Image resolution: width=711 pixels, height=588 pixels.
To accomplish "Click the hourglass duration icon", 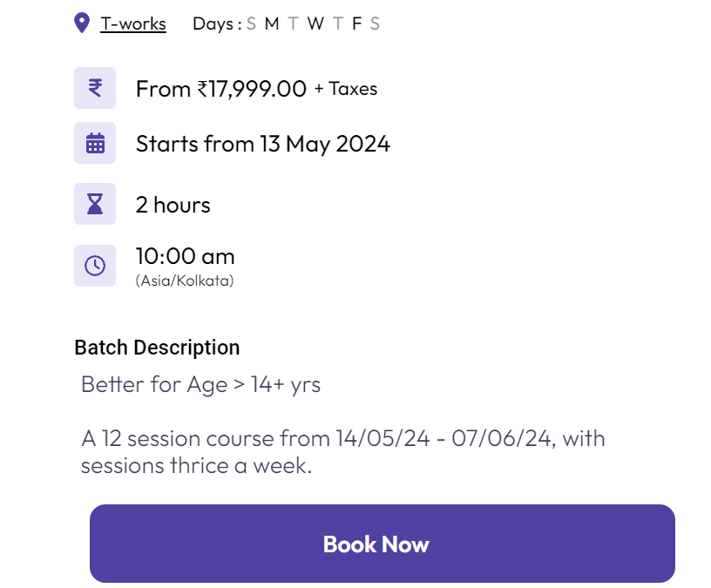I will (x=95, y=205).
